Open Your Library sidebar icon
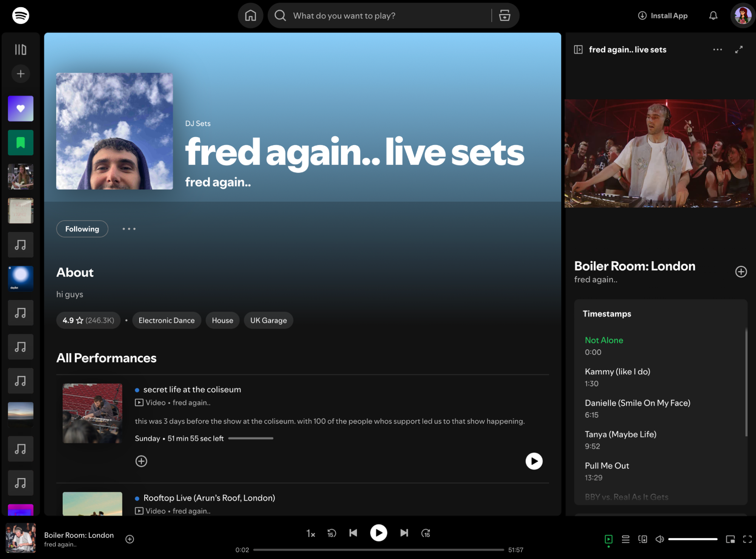This screenshot has width=756, height=559. 20,49
